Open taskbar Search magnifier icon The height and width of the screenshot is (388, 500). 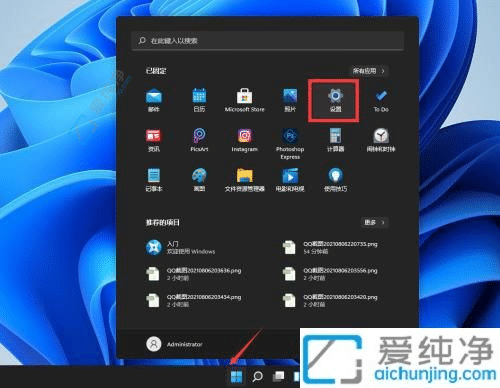[257, 377]
